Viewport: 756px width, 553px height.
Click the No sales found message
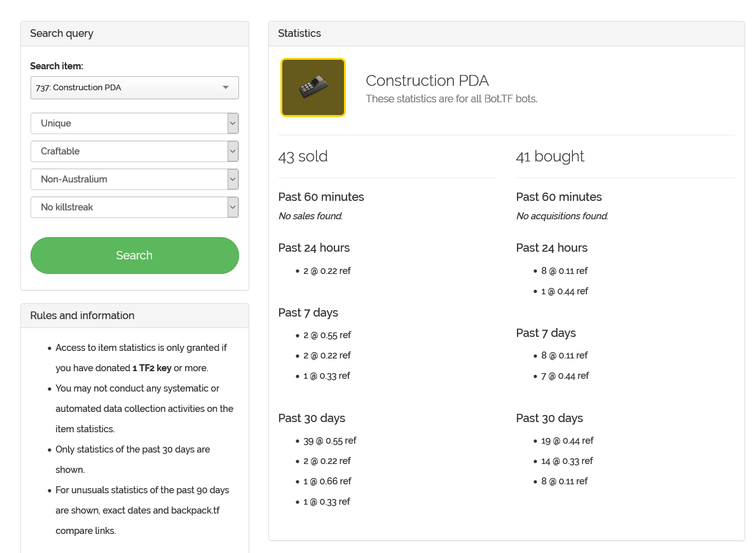(x=310, y=216)
